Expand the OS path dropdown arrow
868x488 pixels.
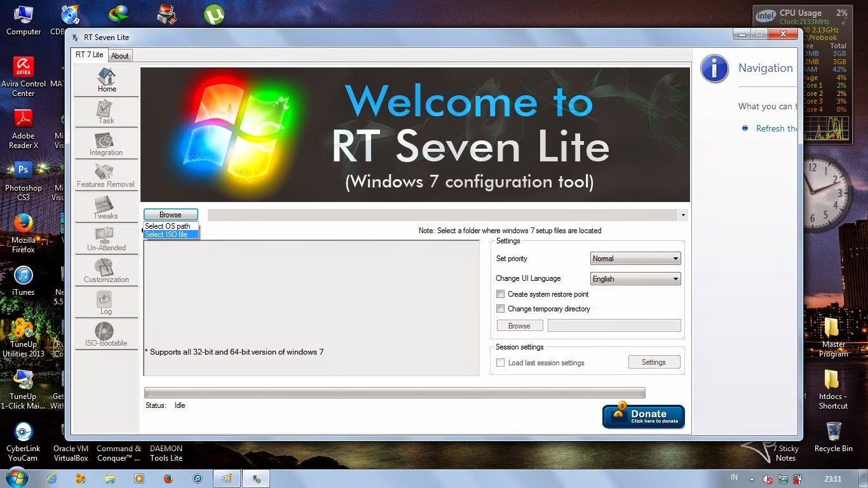683,215
